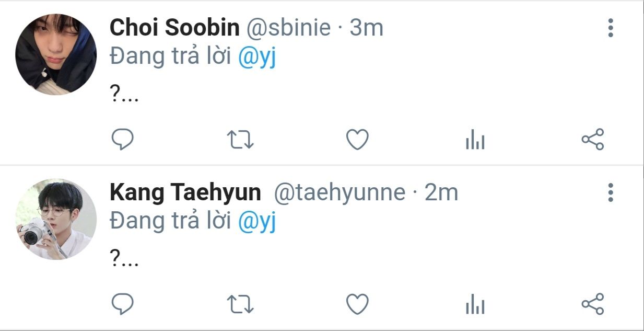
Task: Open Kang Taehyun's profile picture
Action: pyautogui.click(x=56, y=219)
